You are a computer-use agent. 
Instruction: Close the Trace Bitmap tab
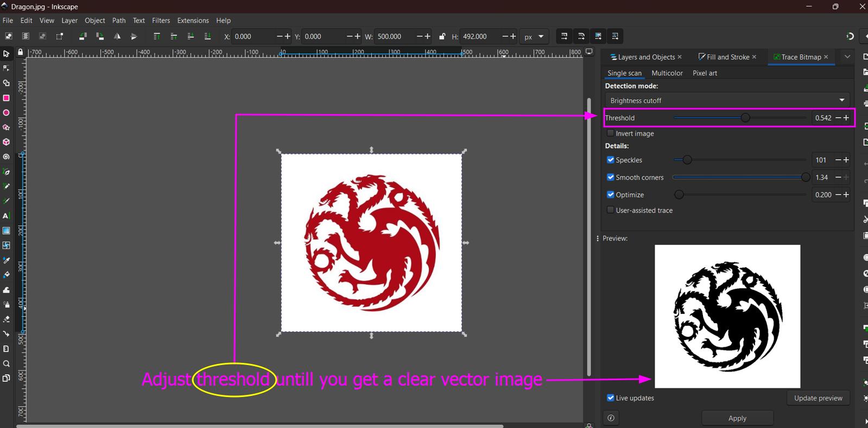click(826, 56)
